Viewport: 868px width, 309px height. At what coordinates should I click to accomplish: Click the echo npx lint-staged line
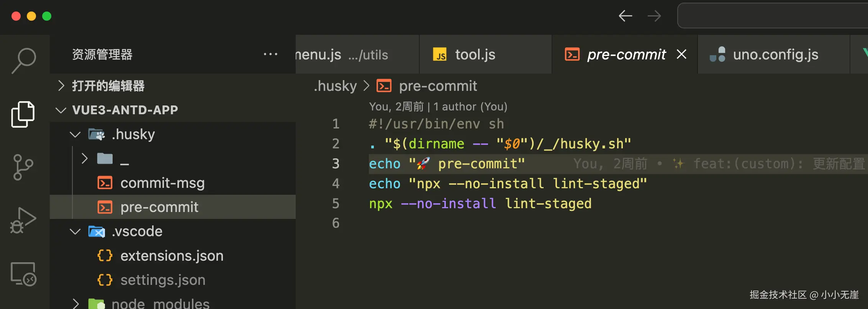pyautogui.click(x=508, y=184)
